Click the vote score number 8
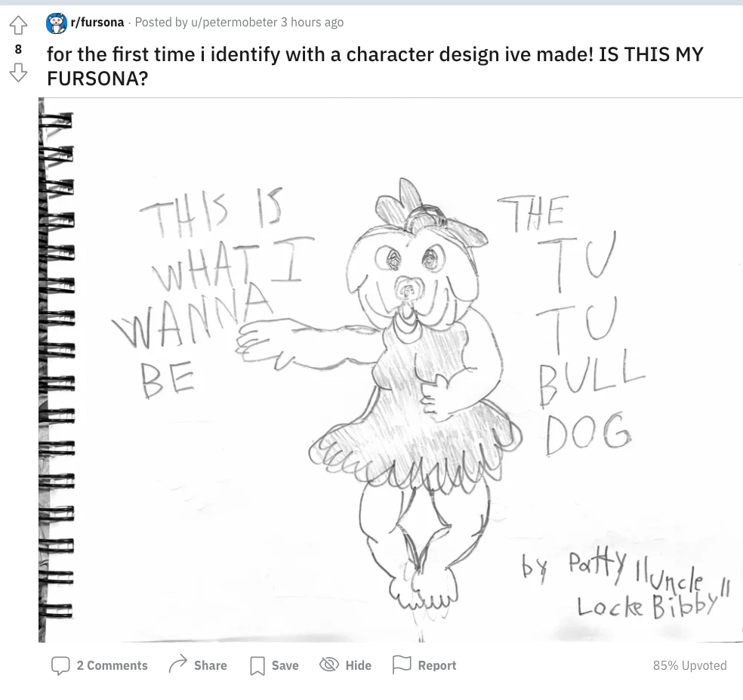This screenshot has width=743, height=700. [x=18, y=49]
